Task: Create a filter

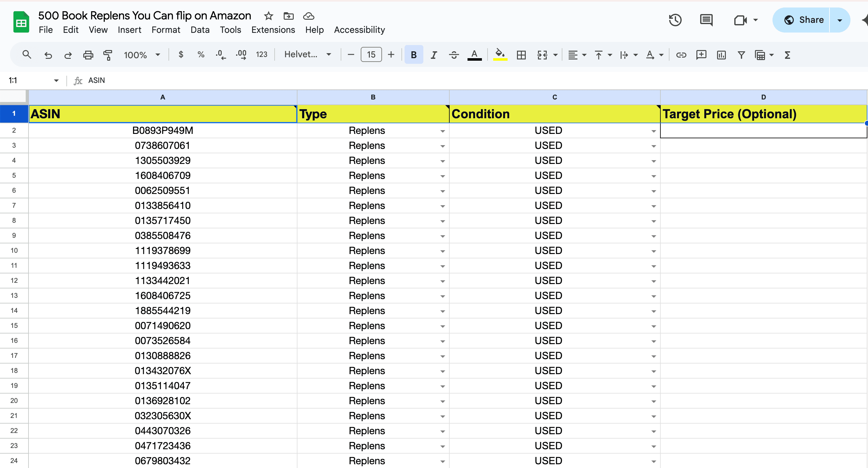Action: pyautogui.click(x=741, y=54)
